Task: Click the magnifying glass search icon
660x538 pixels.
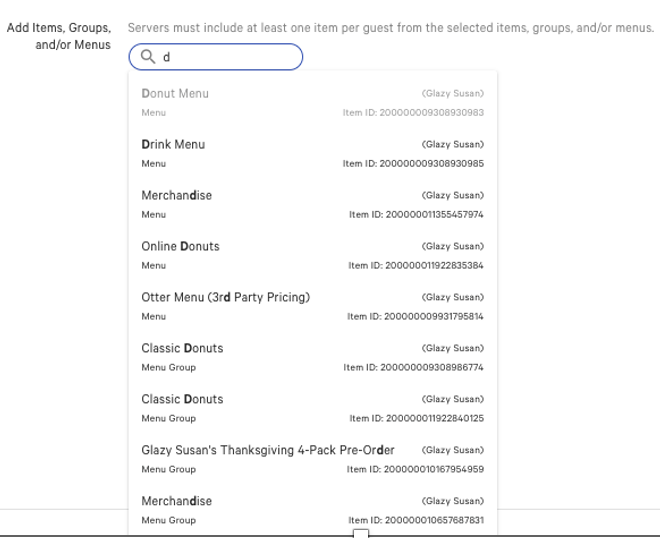Action: [147, 57]
